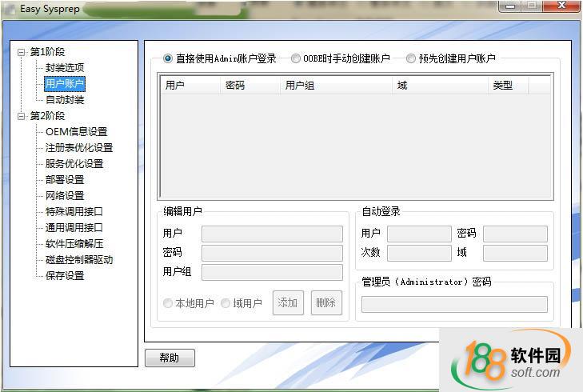This screenshot has width=583, height=392.
Task: Click the 添加 button
Action: [288, 302]
